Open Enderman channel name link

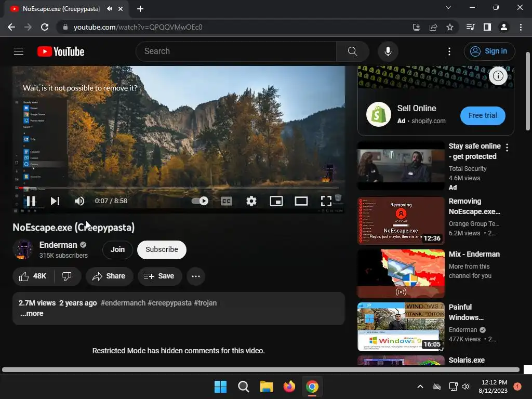(x=58, y=245)
